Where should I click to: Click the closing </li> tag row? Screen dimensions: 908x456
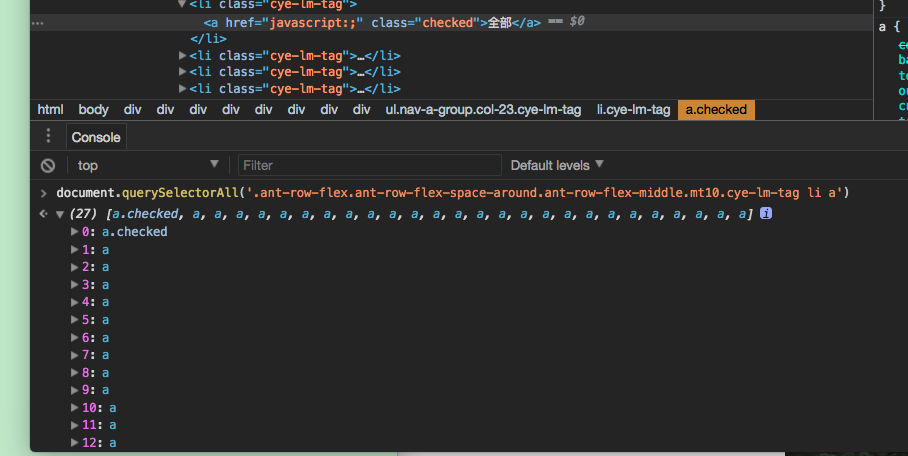[x=208, y=39]
